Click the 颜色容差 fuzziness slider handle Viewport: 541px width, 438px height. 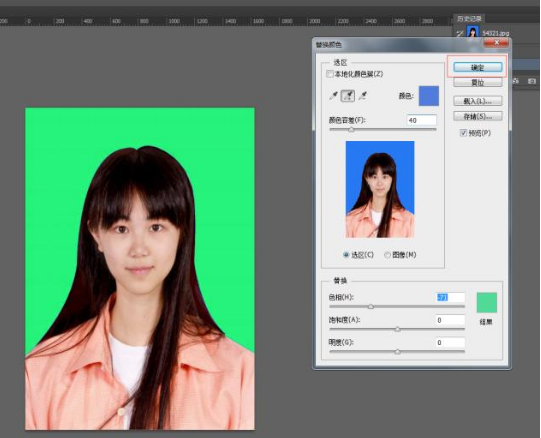pos(351,130)
